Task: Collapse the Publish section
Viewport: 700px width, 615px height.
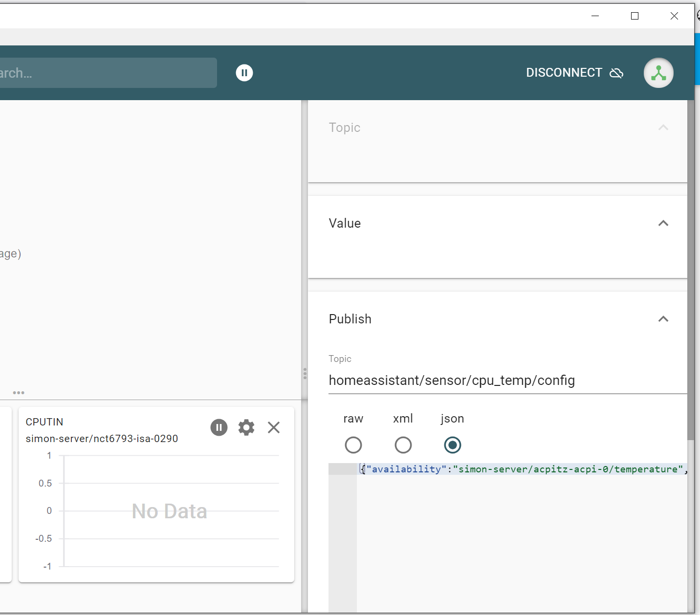Action: (663, 319)
